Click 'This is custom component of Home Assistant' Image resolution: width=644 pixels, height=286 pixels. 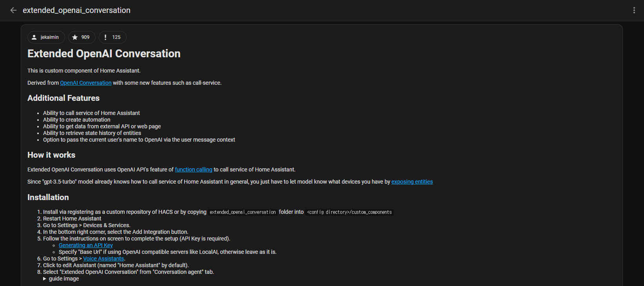(x=84, y=71)
